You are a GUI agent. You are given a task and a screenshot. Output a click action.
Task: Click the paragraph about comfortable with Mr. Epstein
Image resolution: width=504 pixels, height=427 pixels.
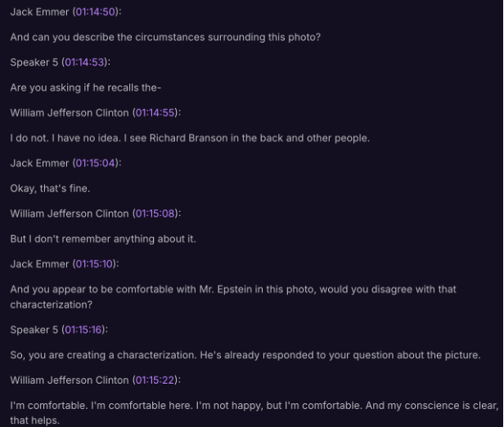(x=232, y=290)
